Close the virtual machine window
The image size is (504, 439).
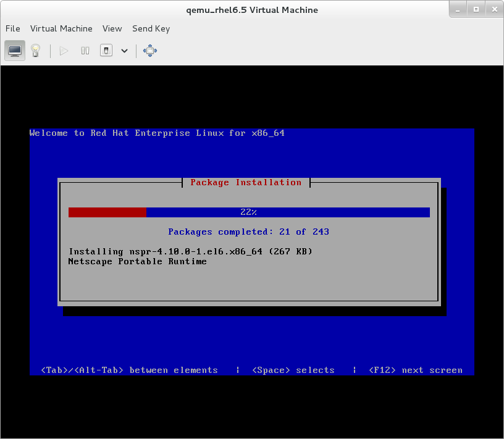click(x=495, y=10)
